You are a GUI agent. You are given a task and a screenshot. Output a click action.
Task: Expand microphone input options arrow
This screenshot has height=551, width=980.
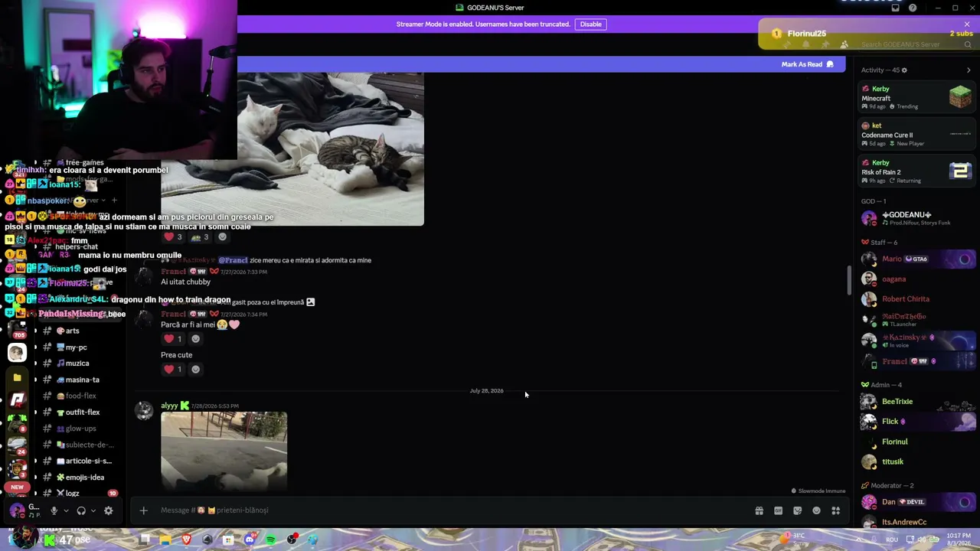66,510
